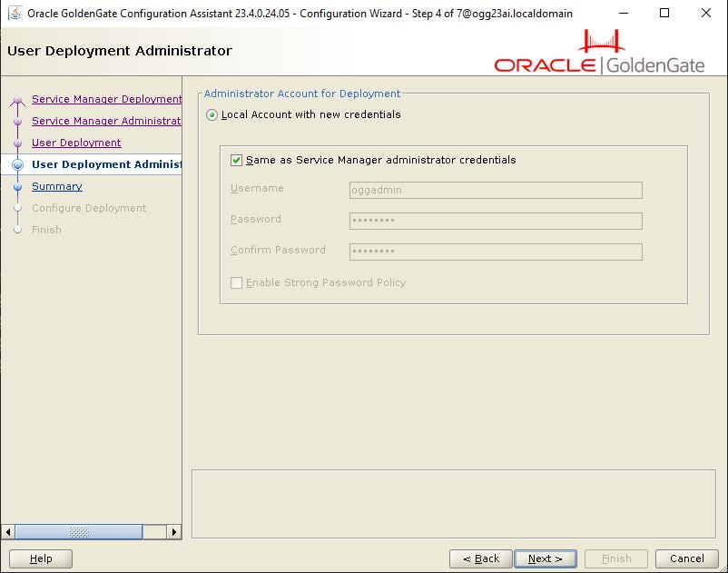Click the disabled Configure Deployment step

(x=89, y=208)
